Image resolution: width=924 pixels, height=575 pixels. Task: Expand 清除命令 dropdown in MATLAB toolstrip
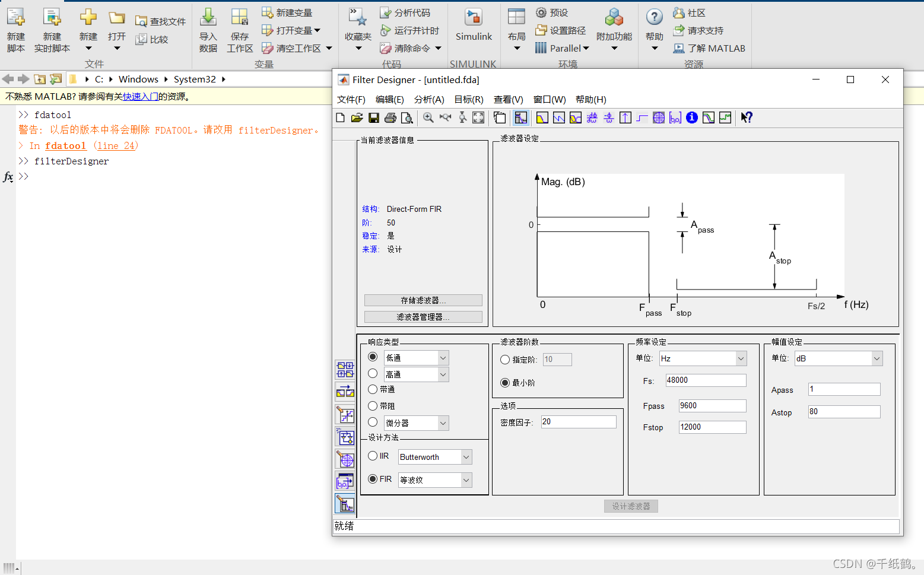point(439,49)
